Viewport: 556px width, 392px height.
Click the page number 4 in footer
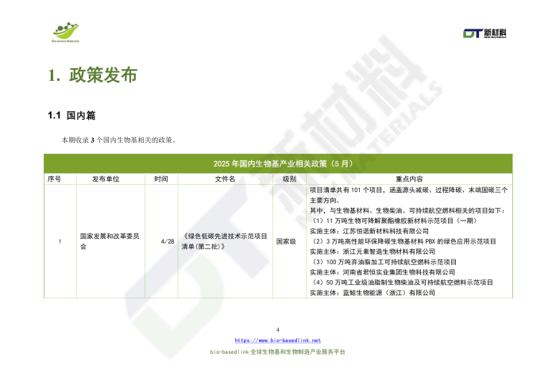tap(277, 329)
